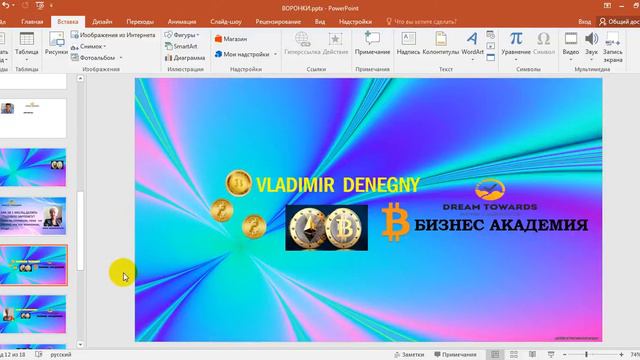Open the Рецензирование tab

278,22
